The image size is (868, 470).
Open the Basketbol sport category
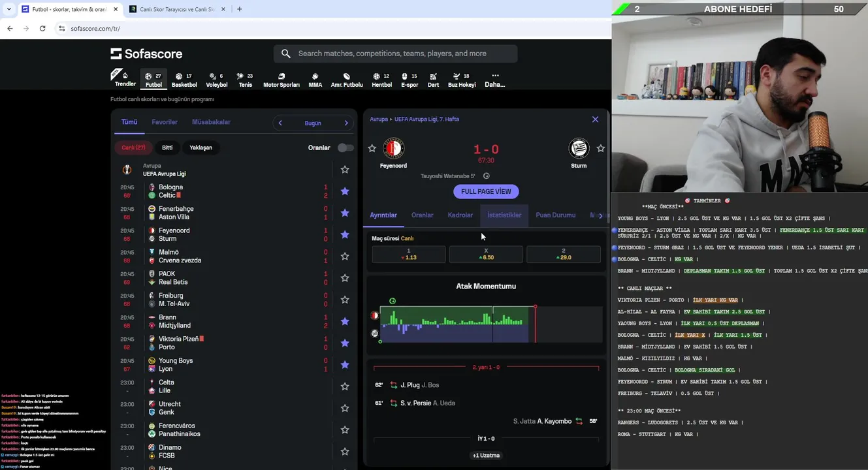184,79
